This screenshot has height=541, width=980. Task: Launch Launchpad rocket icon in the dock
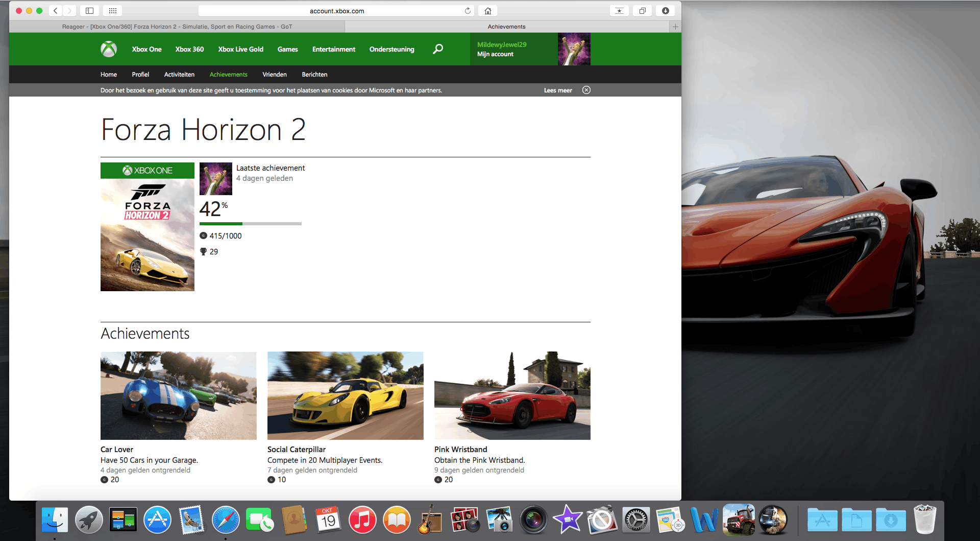[x=89, y=520]
